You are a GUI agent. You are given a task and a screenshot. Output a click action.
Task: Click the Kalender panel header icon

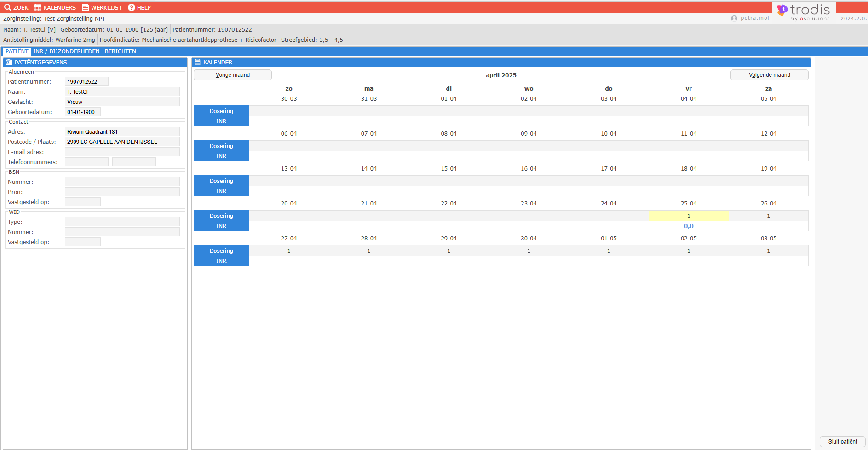coord(197,62)
